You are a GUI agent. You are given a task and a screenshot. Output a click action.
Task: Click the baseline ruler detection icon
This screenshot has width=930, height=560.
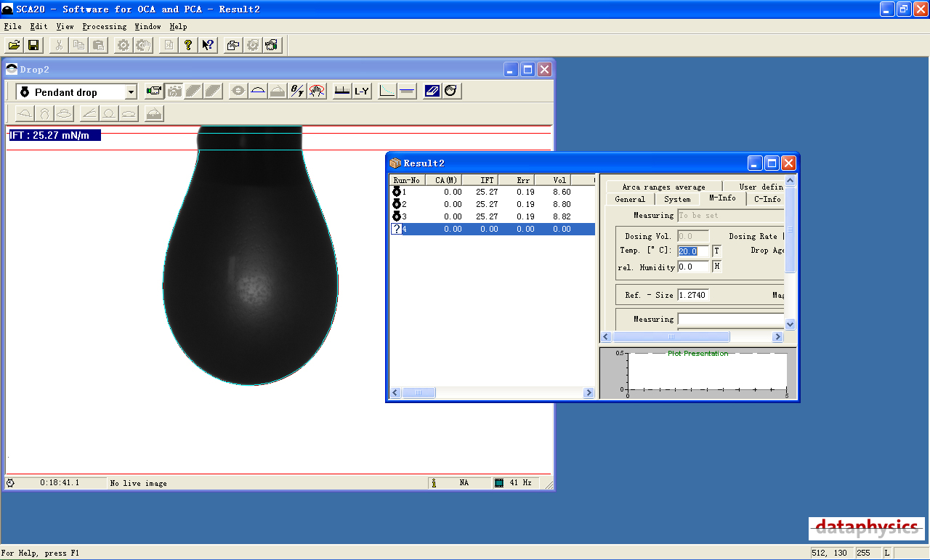341,91
